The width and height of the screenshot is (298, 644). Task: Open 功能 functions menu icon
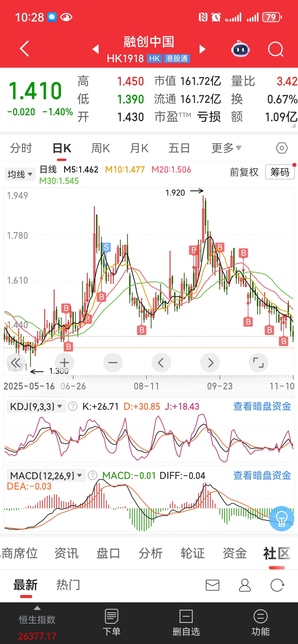coord(261,623)
